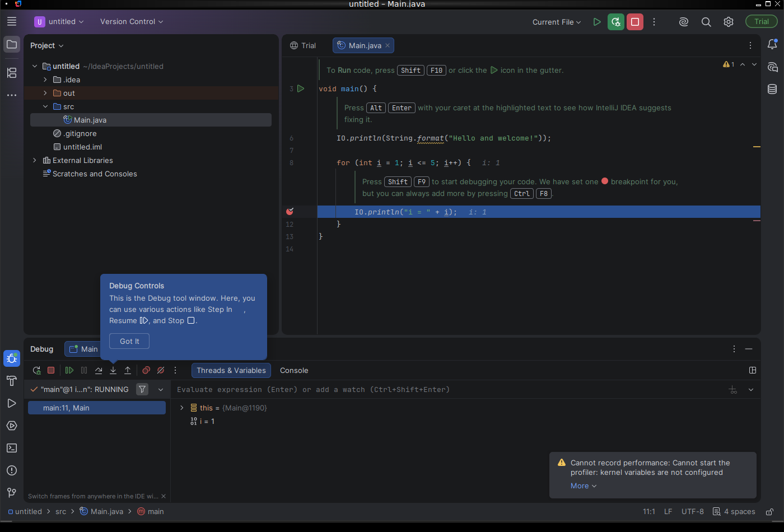Open Current File run configuration dropdown
Image resolution: width=784 pixels, height=532 pixels.
tap(557, 22)
